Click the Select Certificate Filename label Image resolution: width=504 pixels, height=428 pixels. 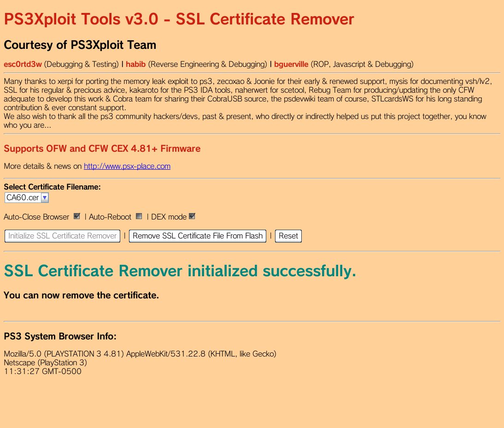coord(52,187)
